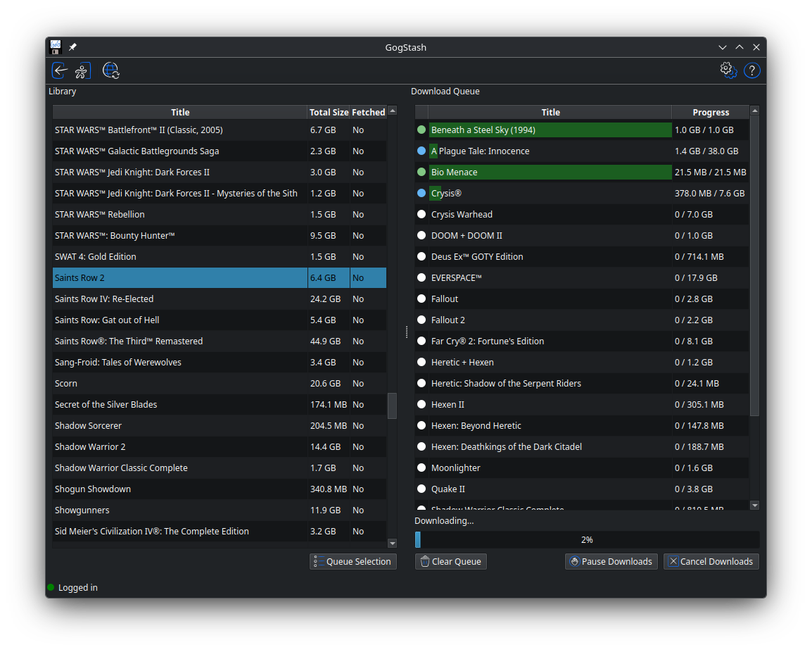The width and height of the screenshot is (812, 652).
Task: Select the Fallout row above Fallout 2
Action: click(x=582, y=299)
